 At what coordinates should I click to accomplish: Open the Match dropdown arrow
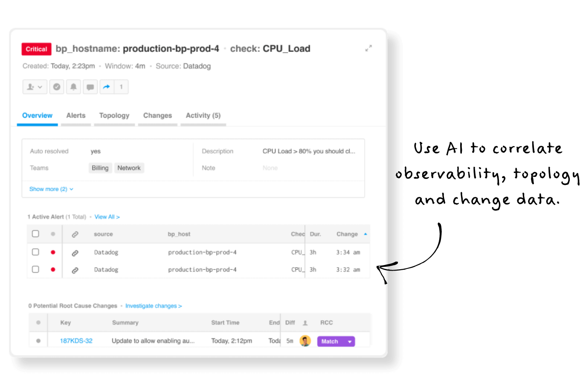350,341
